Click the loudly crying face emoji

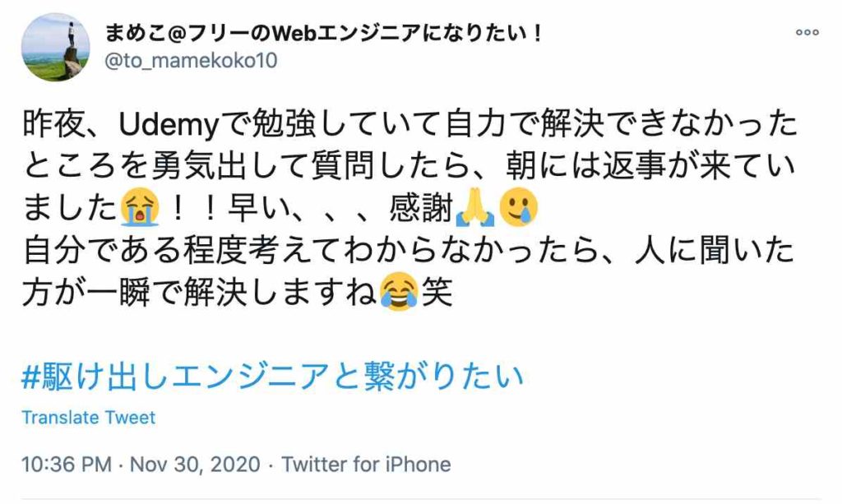pos(140,207)
